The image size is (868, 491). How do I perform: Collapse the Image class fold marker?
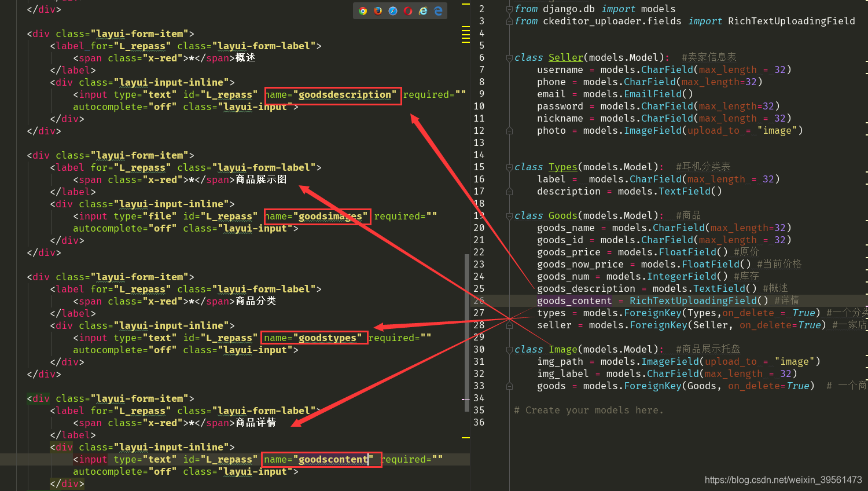pyautogui.click(x=509, y=350)
